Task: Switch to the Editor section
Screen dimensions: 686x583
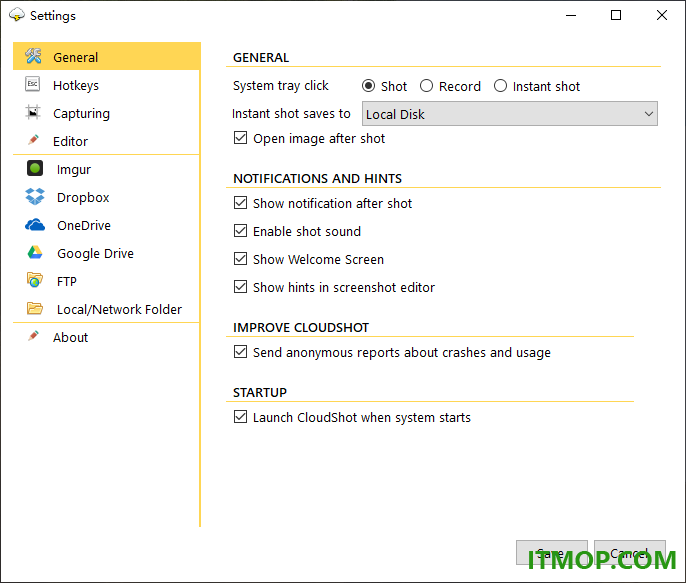Action: tap(107, 141)
